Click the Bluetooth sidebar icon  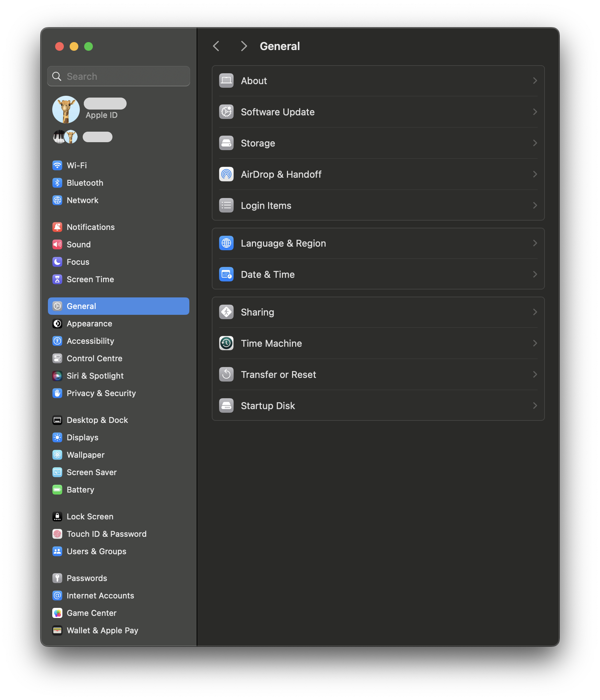pos(57,183)
